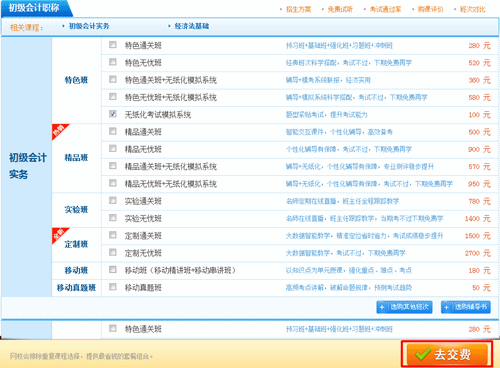Click the 移动班 category label
This screenshot has width=500, height=368.
(76, 270)
